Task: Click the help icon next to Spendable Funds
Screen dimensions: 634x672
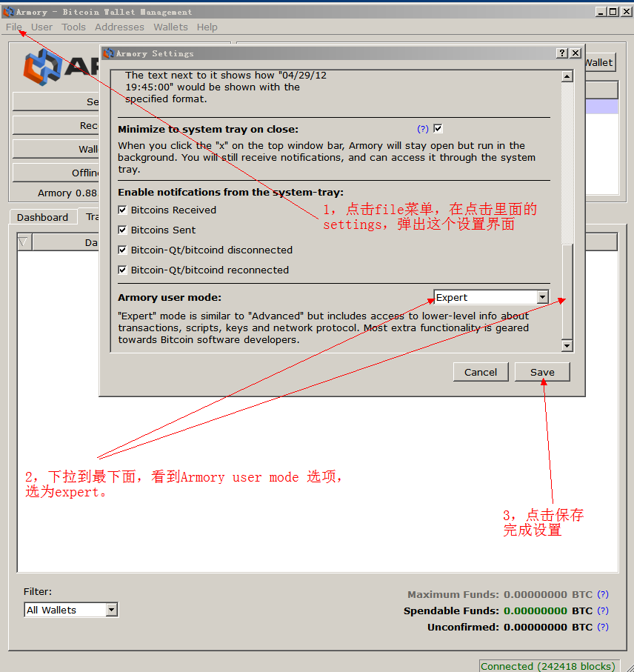Action: point(603,611)
